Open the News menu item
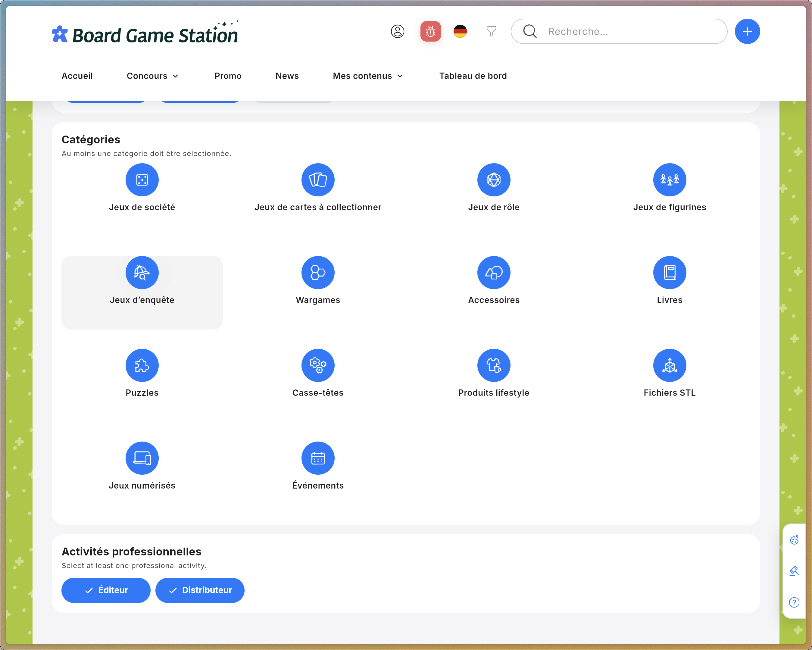The height and width of the screenshot is (650, 812). click(x=287, y=76)
